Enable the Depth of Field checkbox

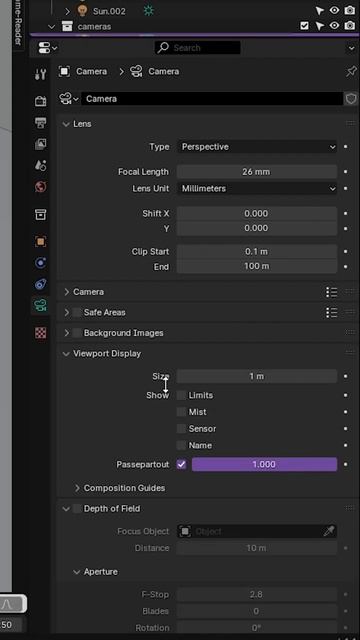coord(77,509)
